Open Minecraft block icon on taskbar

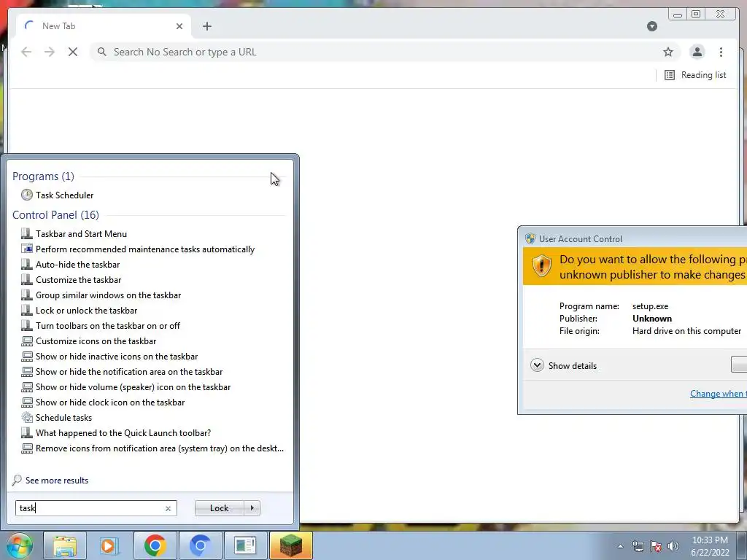point(291,545)
